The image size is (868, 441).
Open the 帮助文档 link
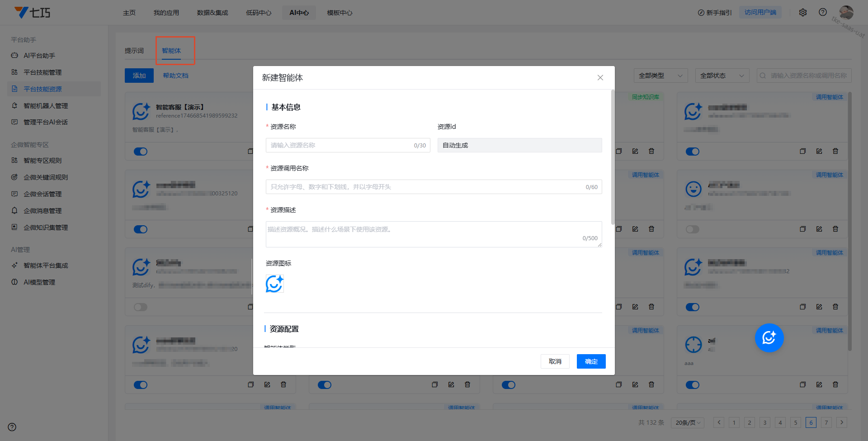coord(176,76)
